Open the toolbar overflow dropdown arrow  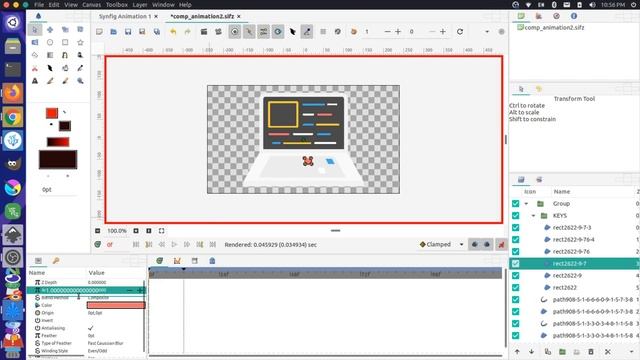pos(487,31)
